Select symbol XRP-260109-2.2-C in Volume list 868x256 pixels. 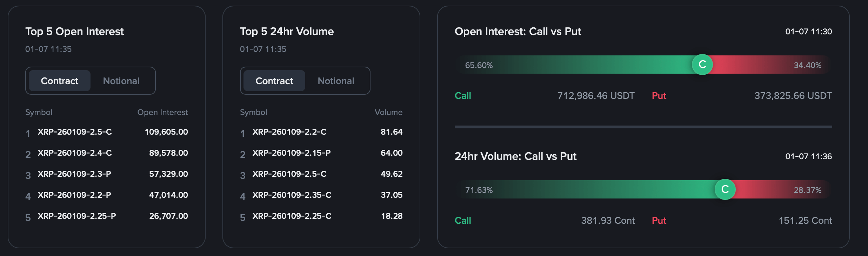click(289, 132)
